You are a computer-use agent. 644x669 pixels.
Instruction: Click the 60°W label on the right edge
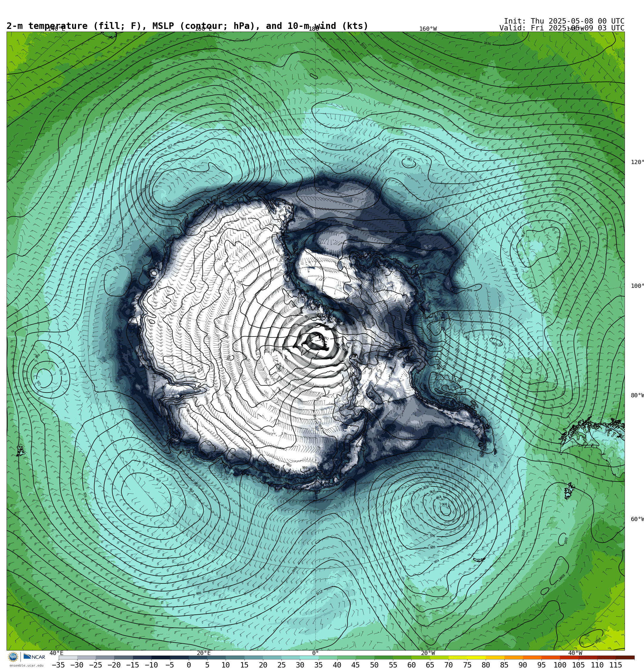pyautogui.click(x=637, y=519)
